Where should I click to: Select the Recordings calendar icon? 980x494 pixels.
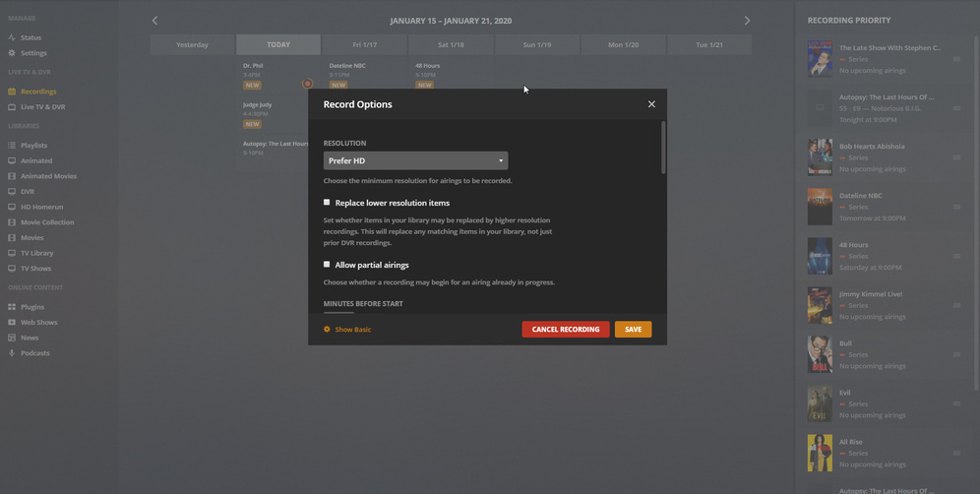coord(11,92)
